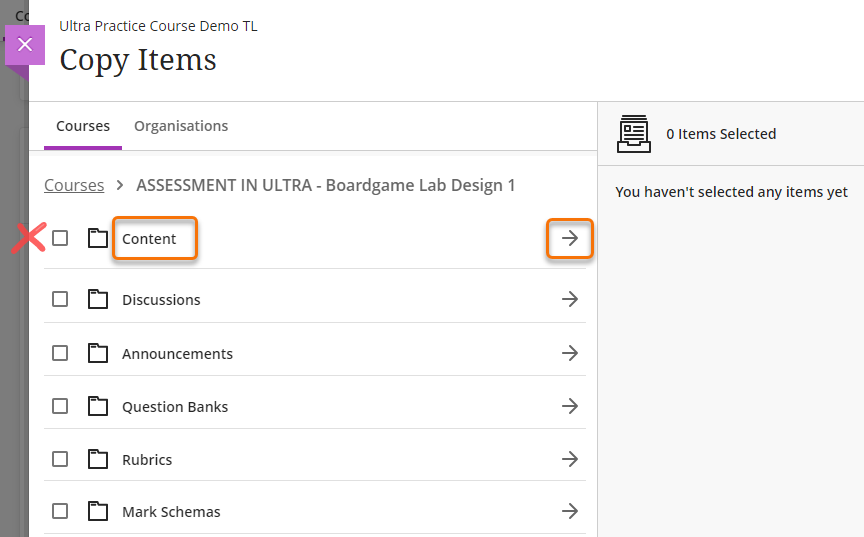Image resolution: width=864 pixels, height=537 pixels.
Task: Click the Question Banks folder icon
Action: 97,406
